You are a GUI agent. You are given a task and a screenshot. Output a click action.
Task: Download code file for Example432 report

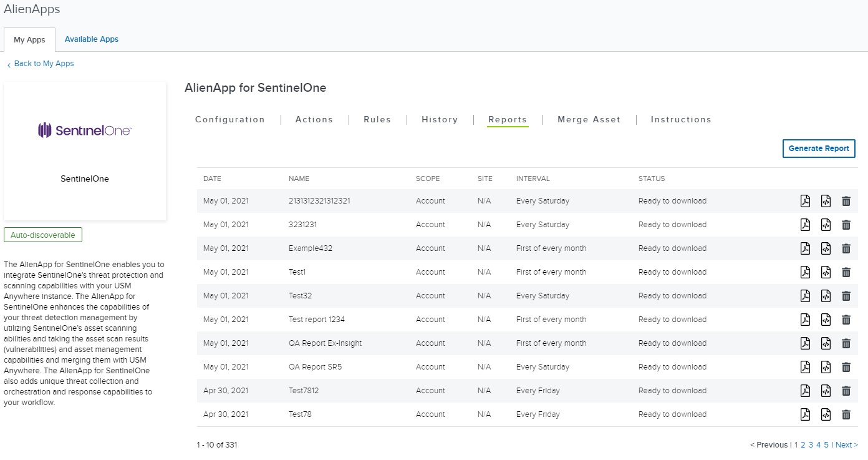(826, 248)
